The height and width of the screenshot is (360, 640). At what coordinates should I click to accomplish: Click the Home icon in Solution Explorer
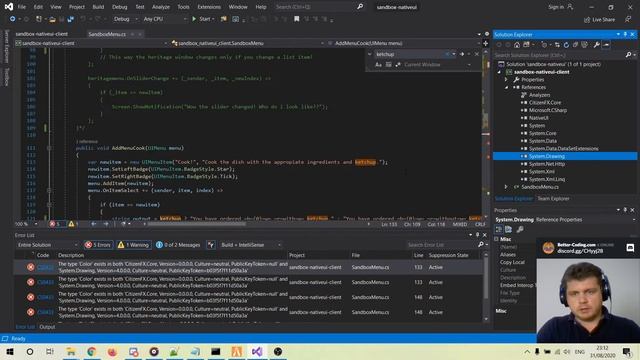[517, 45]
